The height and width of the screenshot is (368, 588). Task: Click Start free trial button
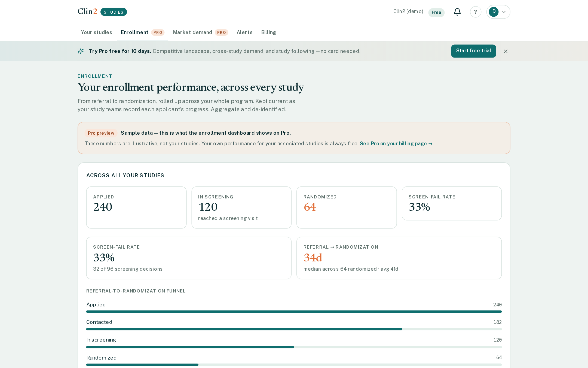pyautogui.click(x=473, y=51)
